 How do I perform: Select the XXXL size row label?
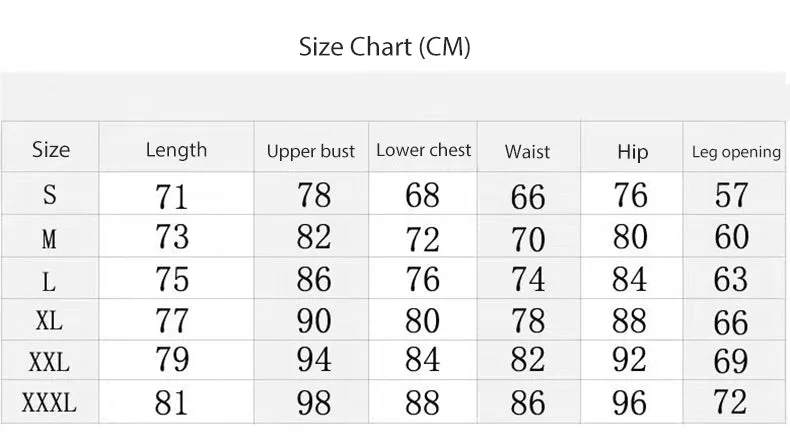coord(49,403)
